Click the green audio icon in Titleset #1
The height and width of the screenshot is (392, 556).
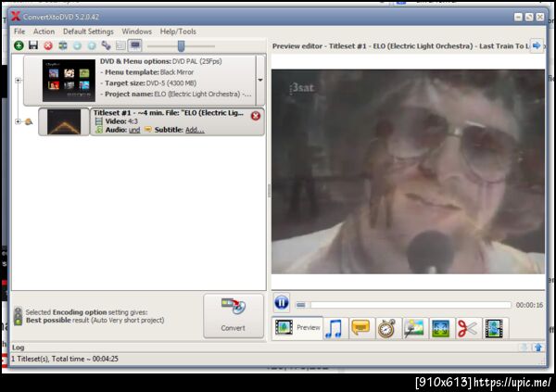(99, 130)
